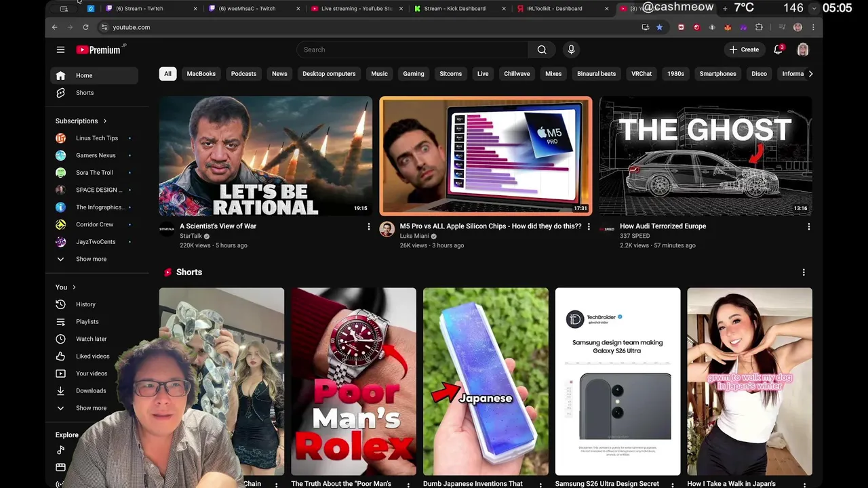The height and width of the screenshot is (488, 868).
Task: Open the YouTube hamburger guide menu
Action: (x=60, y=49)
